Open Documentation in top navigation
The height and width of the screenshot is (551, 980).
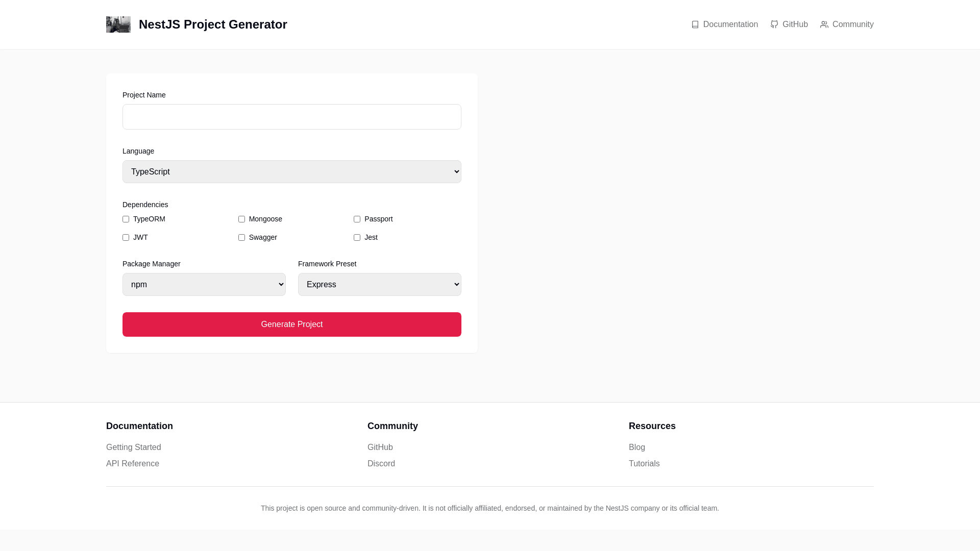(730, 24)
